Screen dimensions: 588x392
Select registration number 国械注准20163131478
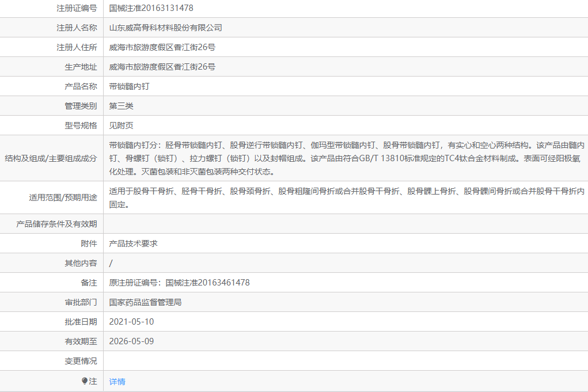click(x=151, y=8)
